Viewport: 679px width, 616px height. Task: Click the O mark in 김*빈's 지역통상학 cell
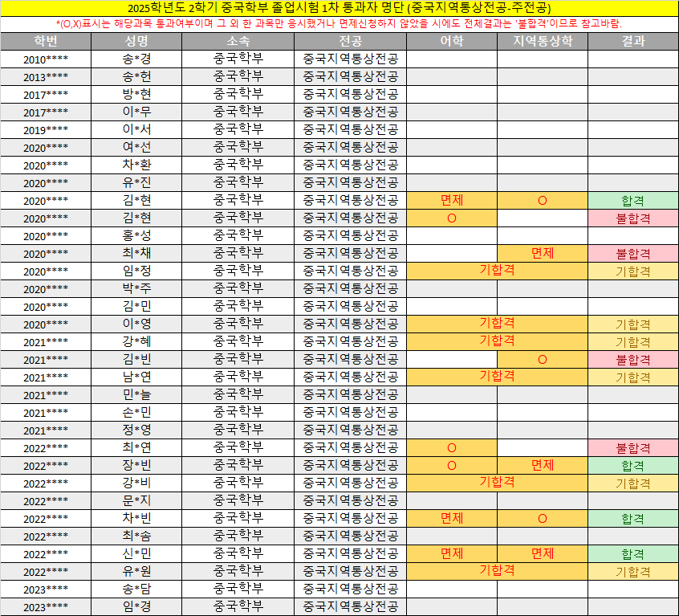click(543, 360)
